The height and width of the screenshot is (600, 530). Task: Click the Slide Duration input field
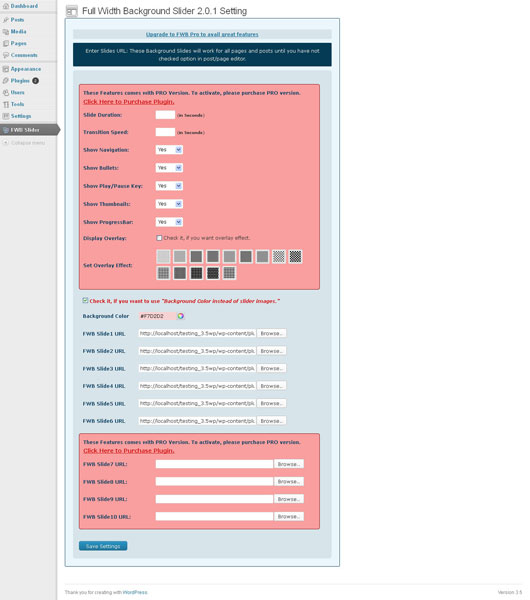click(x=165, y=115)
